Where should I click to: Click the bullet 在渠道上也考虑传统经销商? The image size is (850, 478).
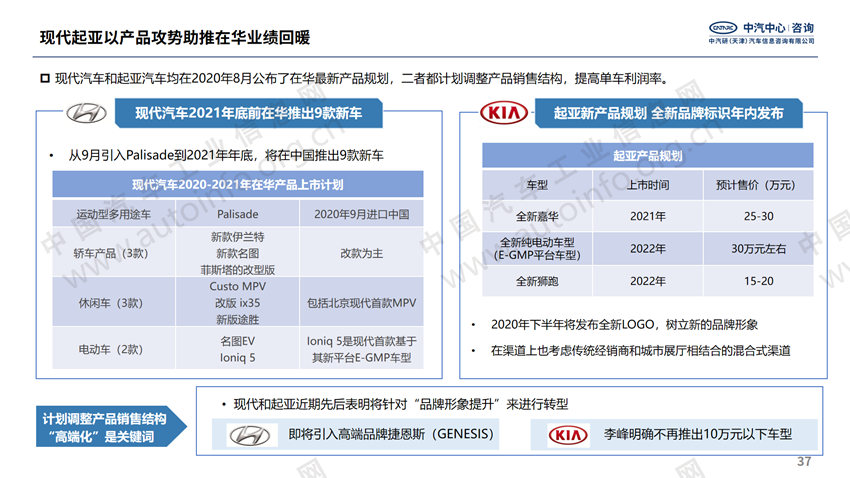(x=640, y=351)
